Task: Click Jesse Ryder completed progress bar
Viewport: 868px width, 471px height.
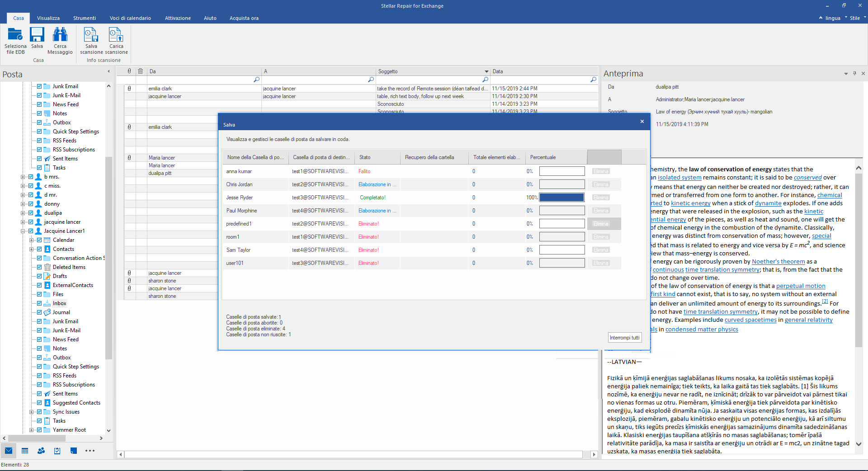Action: click(562, 198)
